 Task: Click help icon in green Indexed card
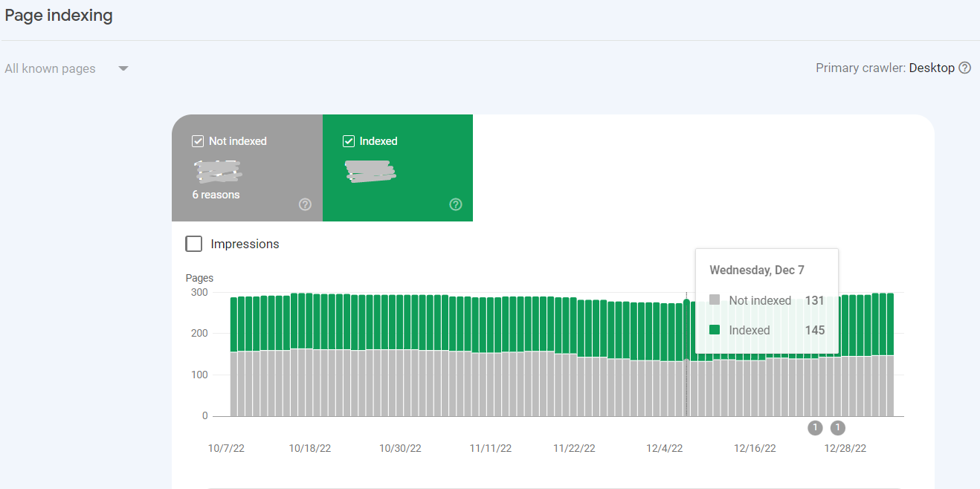tap(456, 204)
